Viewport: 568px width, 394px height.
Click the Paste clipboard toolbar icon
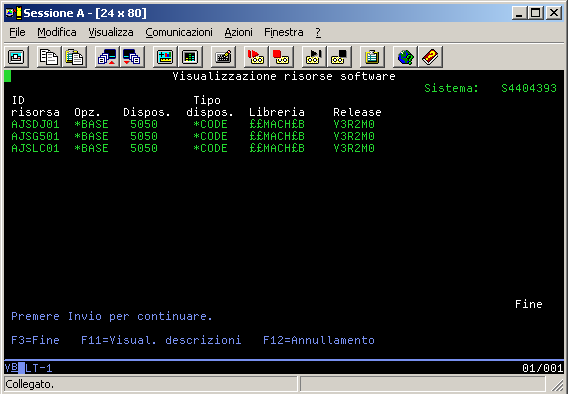coord(74,57)
